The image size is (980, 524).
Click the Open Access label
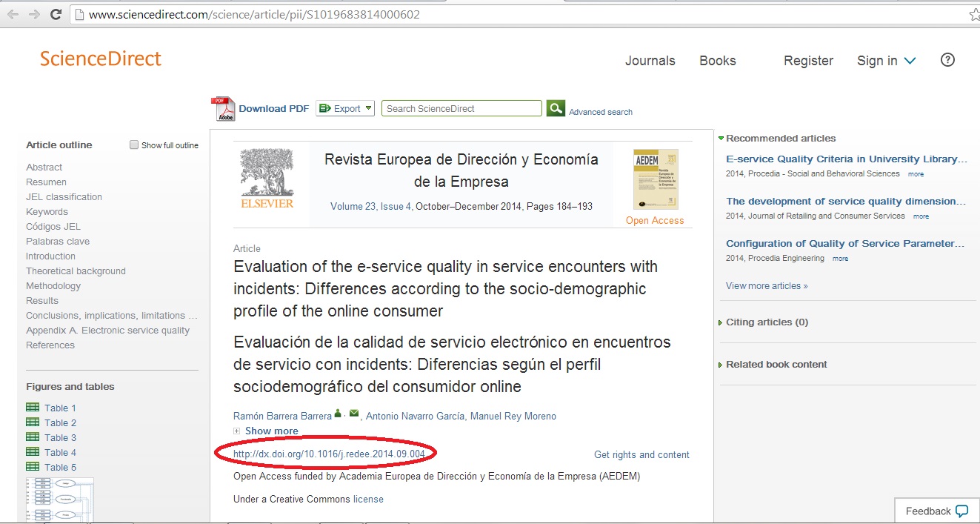(655, 220)
